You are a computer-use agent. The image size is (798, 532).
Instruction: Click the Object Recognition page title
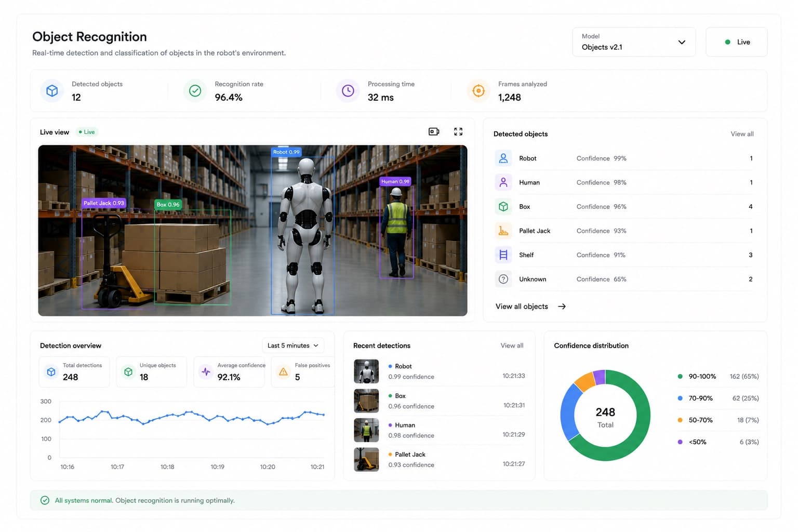pyautogui.click(x=89, y=36)
